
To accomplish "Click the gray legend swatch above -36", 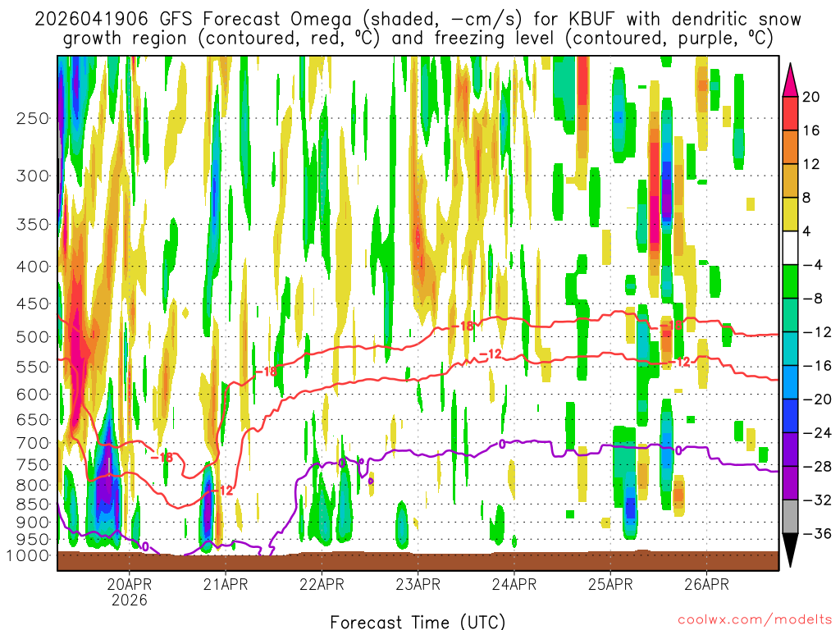I will [x=790, y=517].
